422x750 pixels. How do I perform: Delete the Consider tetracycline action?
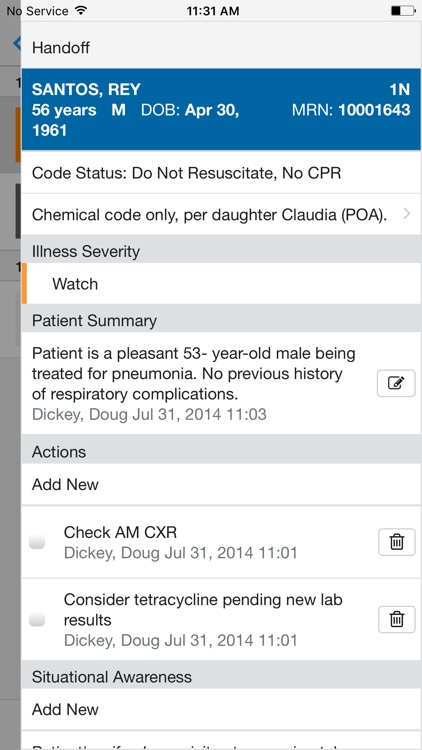point(396,619)
